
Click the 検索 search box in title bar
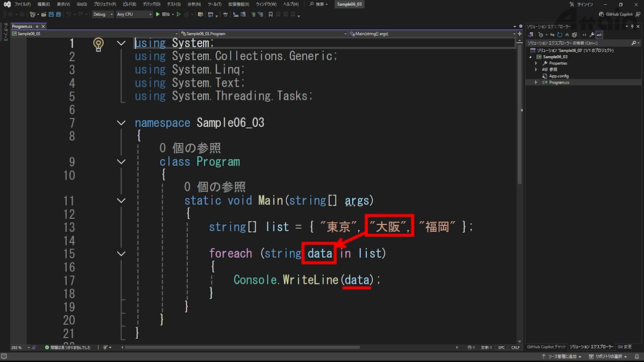click(x=318, y=4)
